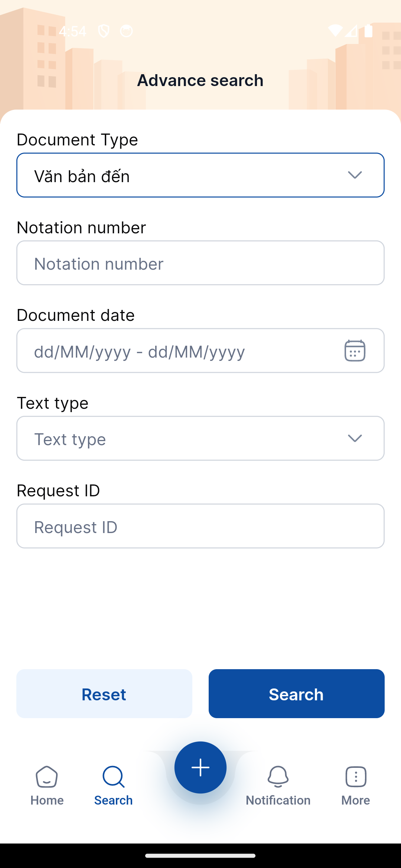Image resolution: width=401 pixels, height=868 pixels.
Task: Tap the Search magnifier icon in navigation
Action: coord(113,776)
